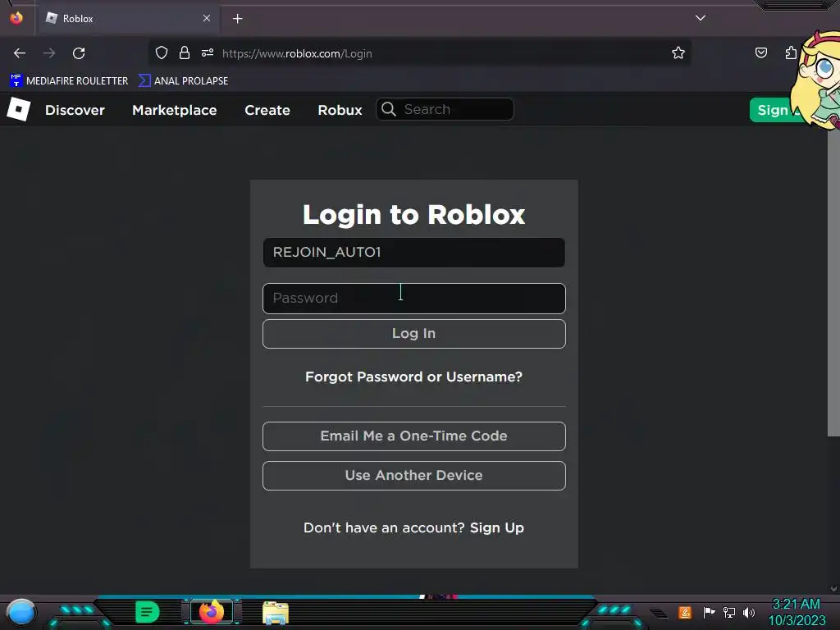
Task: Switch to Firefox in the taskbar
Action: click(x=212, y=612)
